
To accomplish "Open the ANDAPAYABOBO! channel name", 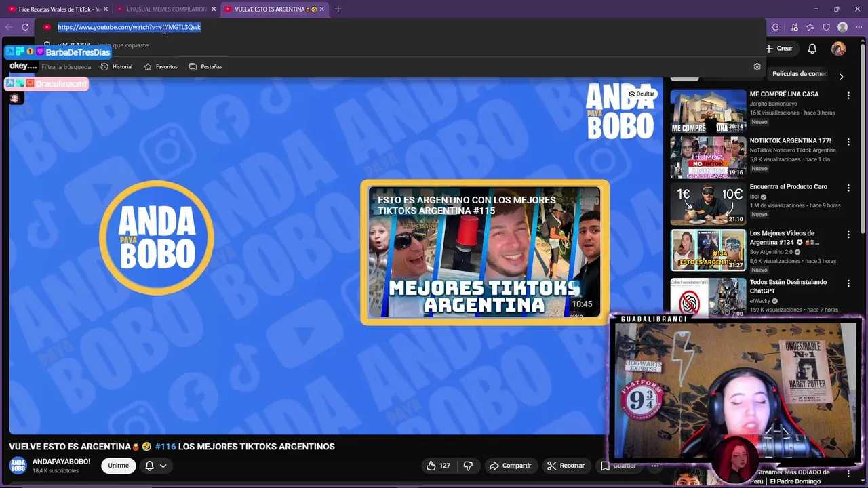I will 61,462.
